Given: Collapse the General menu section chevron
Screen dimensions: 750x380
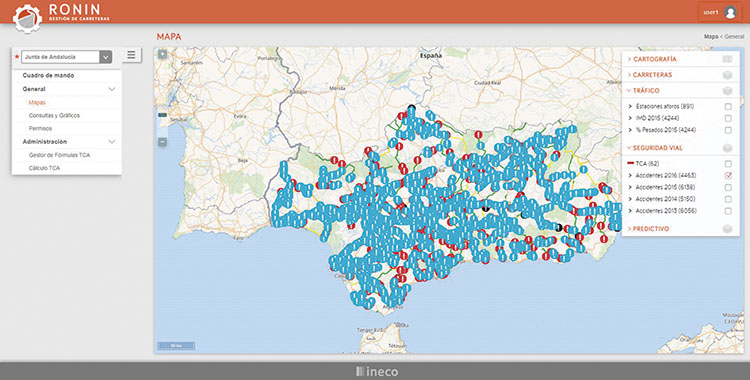Looking at the screenshot, I should 111,89.
